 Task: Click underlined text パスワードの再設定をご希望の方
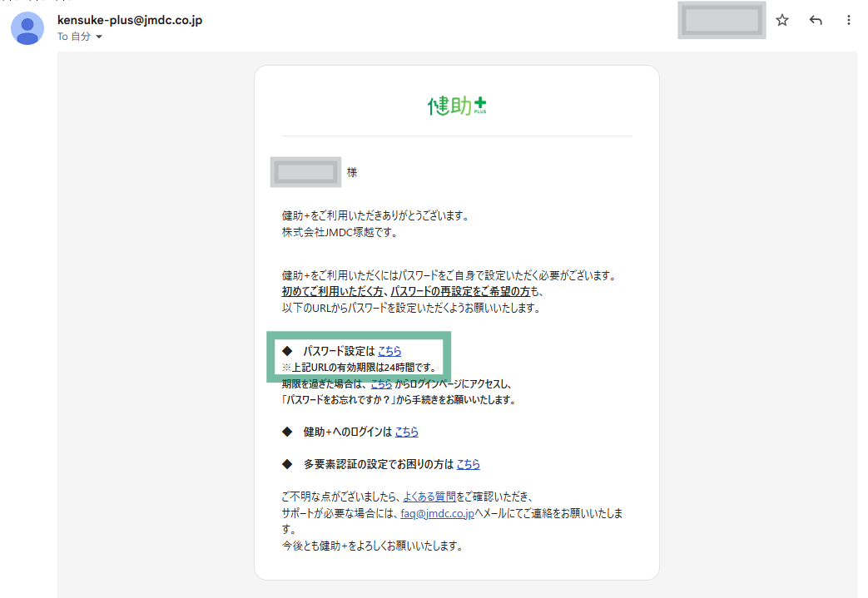(459, 292)
